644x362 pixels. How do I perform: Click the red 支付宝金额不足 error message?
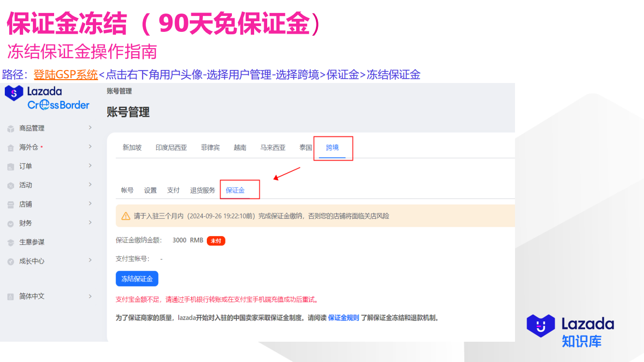tap(217, 299)
